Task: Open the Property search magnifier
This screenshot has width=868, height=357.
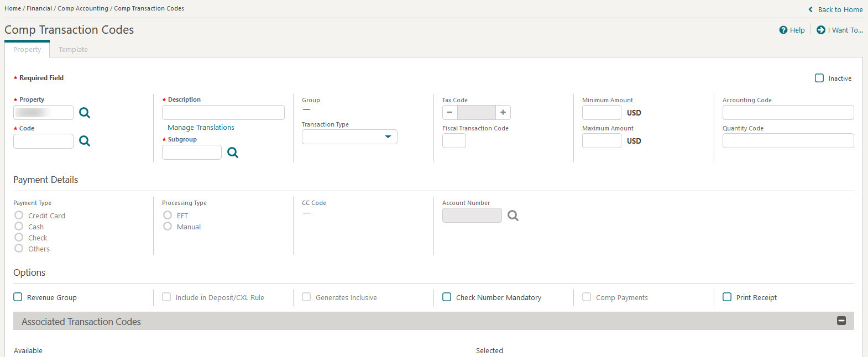Action: tap(85, 113)
